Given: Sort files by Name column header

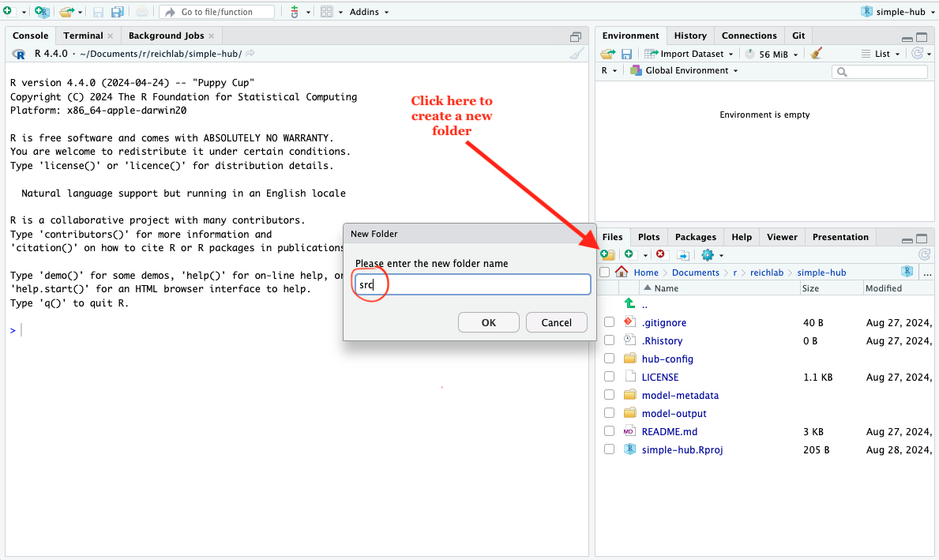Looking at the screenshot, I should pos(666,288).
